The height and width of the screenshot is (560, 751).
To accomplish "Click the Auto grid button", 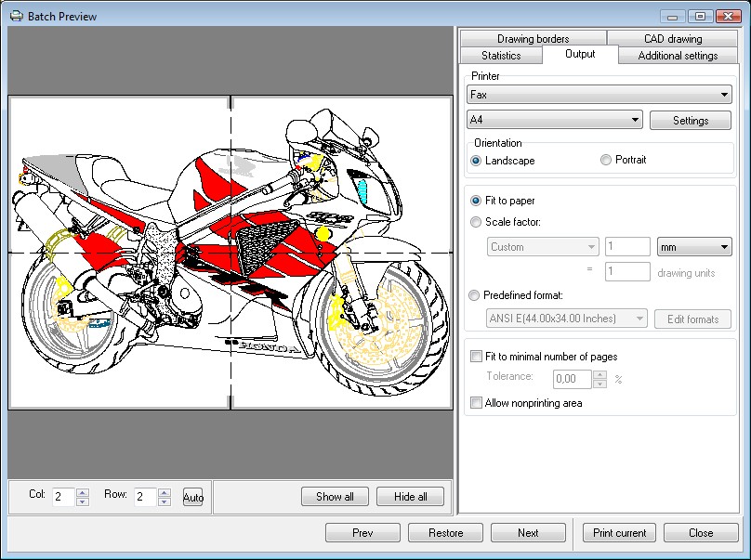I will [x=192, y=497].
